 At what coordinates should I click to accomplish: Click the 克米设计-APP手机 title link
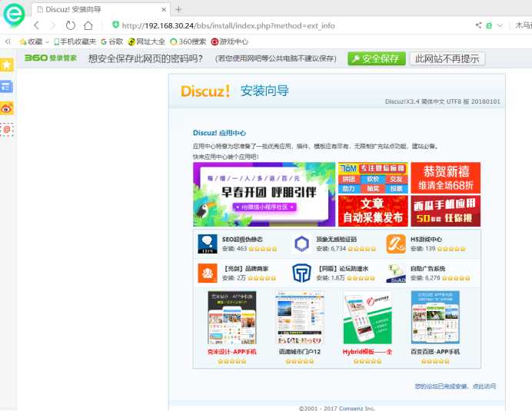tap(232, 352)
